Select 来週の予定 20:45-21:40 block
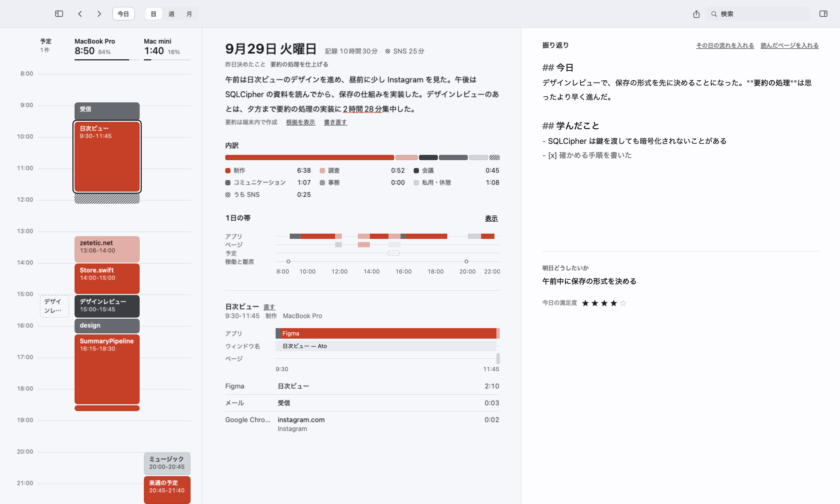840x504 pixels. [x=167, y=490]
